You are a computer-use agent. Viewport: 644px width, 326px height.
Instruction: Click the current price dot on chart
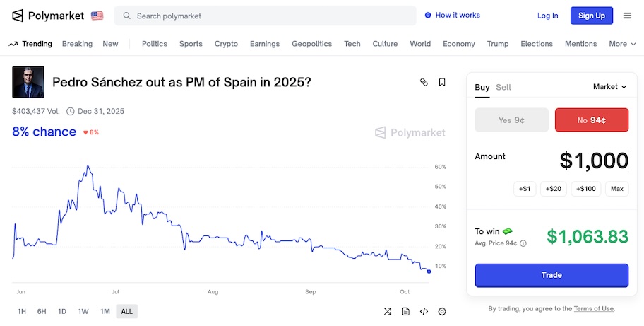pos(429,272)
